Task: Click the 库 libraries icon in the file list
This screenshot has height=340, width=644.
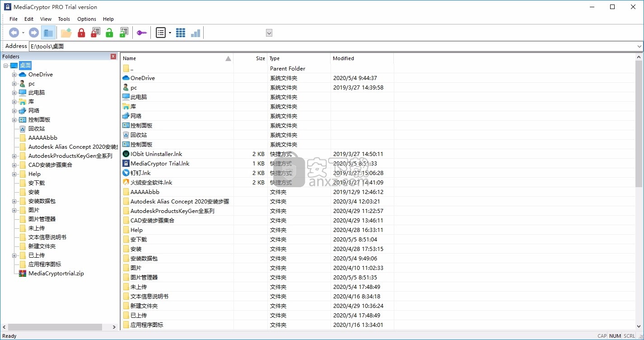Action: click(x=126, y=107)
